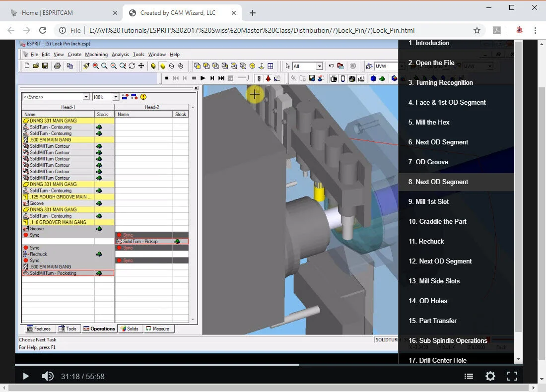
Task: Click the Print icon in ESPRIT toolbar
Action: pyautogui.click(x=58, y=65)
